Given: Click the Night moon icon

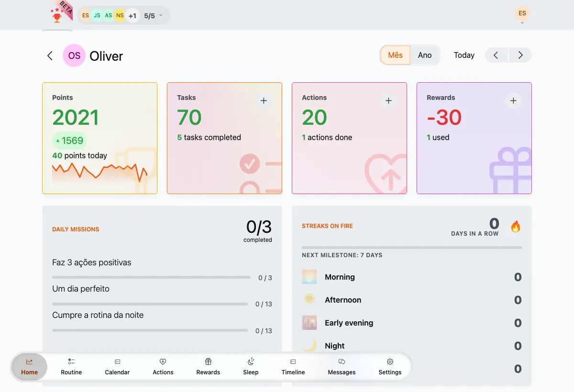Looking at the screenshot, I should pos(309,345).
